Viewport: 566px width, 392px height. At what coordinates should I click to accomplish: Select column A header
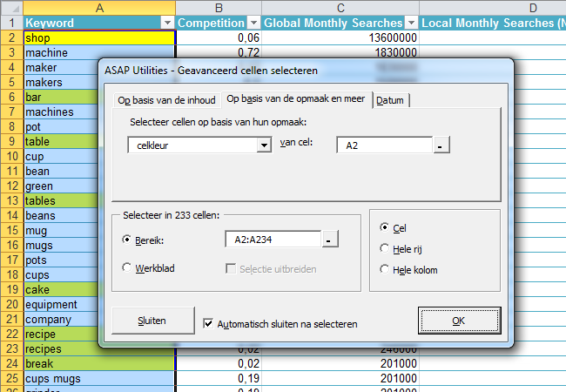(x=99, y=8)
